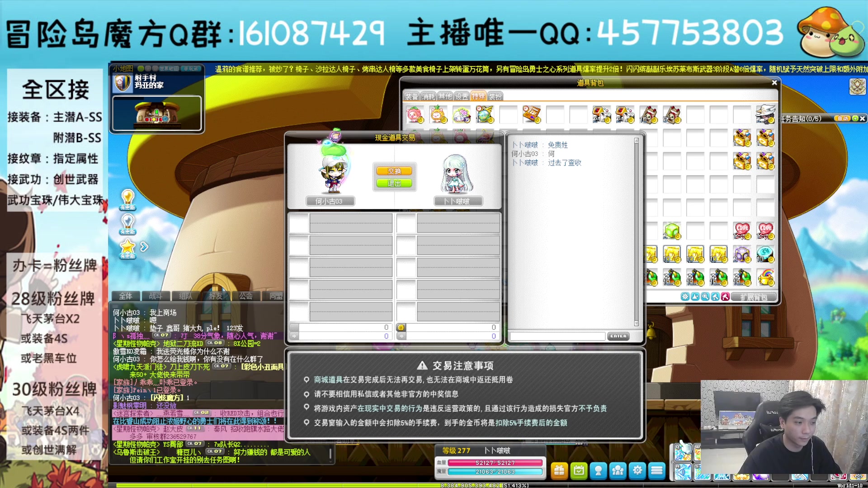This screenshot has width=868, height=488.
Task: Select the 好友 chat tab
Action: coord(216,296)
